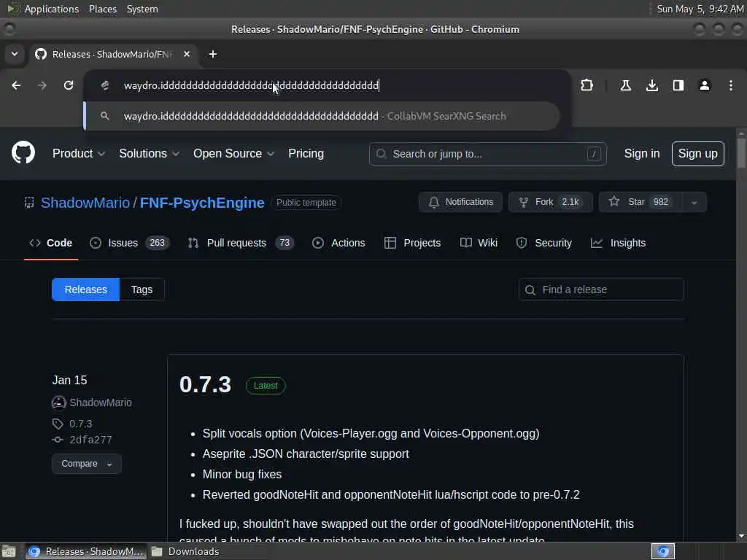Switch to Downloads window in taskbar
This screenshot has height=560, width=747.
pos(186,551)
